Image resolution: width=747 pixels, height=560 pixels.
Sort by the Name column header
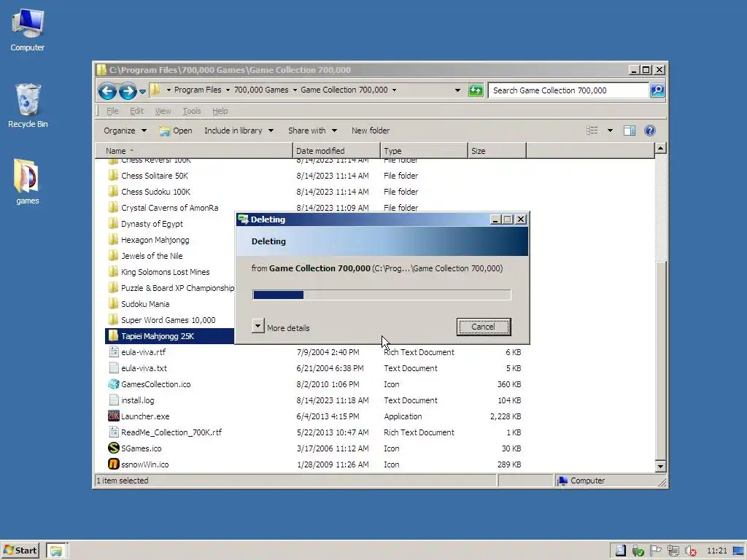click(194, 150)
